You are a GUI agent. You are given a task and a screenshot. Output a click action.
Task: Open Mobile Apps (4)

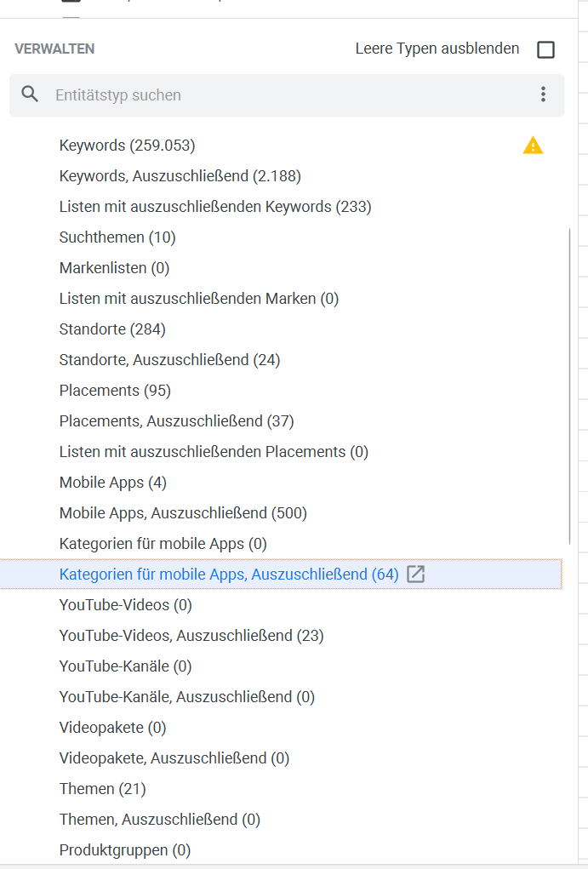pyautogui.click(x=112, y=483)
